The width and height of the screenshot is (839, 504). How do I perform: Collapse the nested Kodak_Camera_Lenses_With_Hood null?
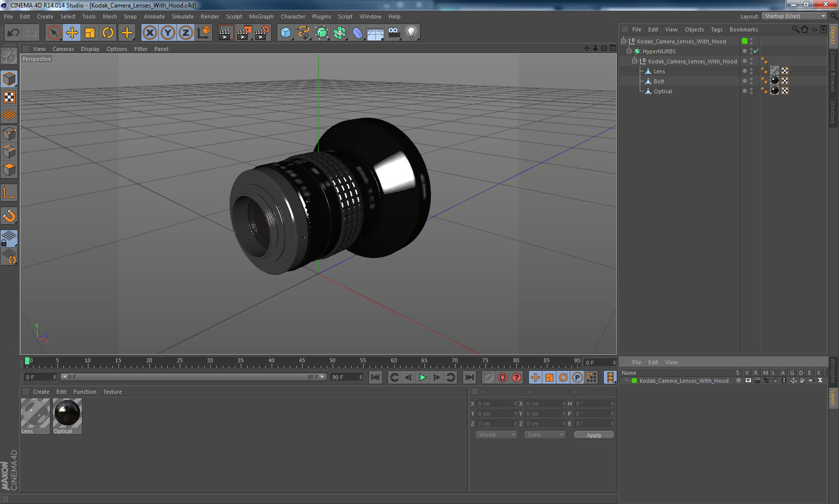(x=635, y=61)
